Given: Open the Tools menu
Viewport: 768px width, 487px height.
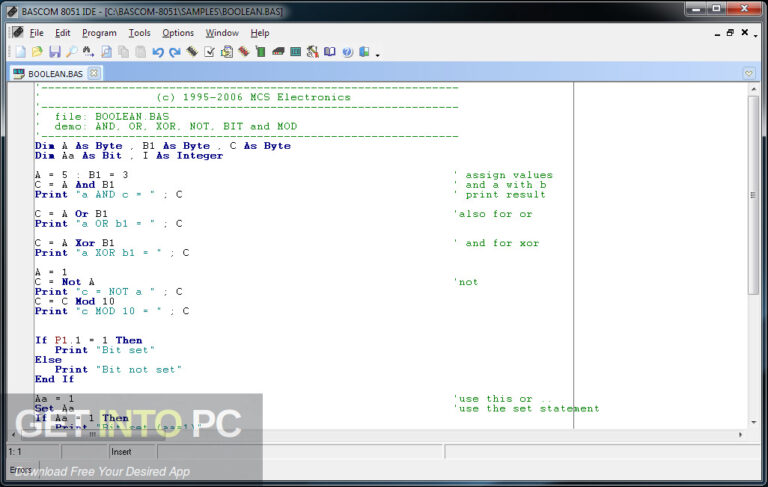Looking at the screenshot, I should coord(139,33).
